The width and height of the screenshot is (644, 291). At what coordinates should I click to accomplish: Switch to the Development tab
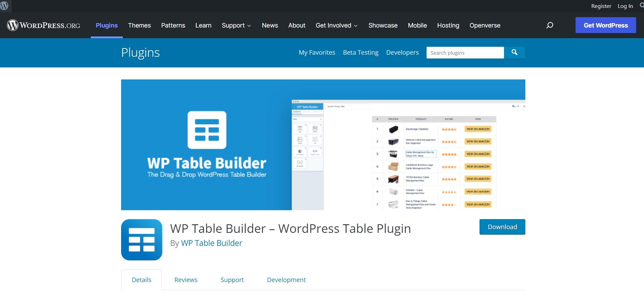click(x=286, y=280)
